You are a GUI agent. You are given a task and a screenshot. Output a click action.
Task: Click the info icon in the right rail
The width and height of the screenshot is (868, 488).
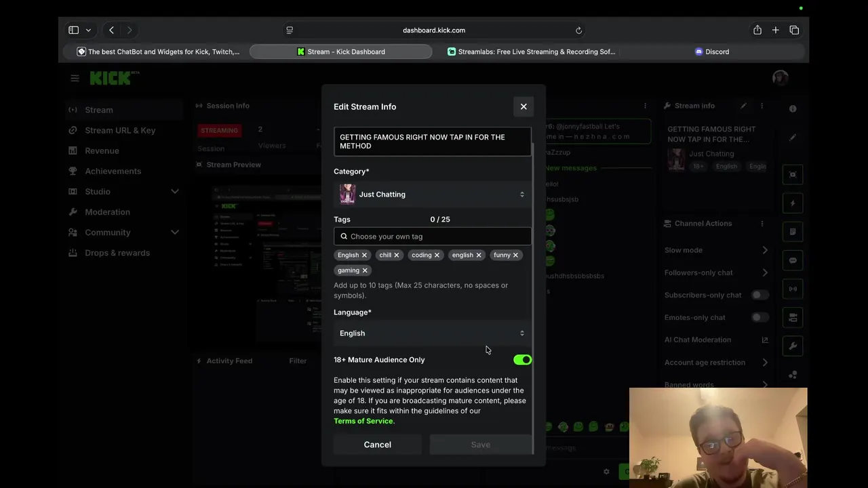point(793,108)
